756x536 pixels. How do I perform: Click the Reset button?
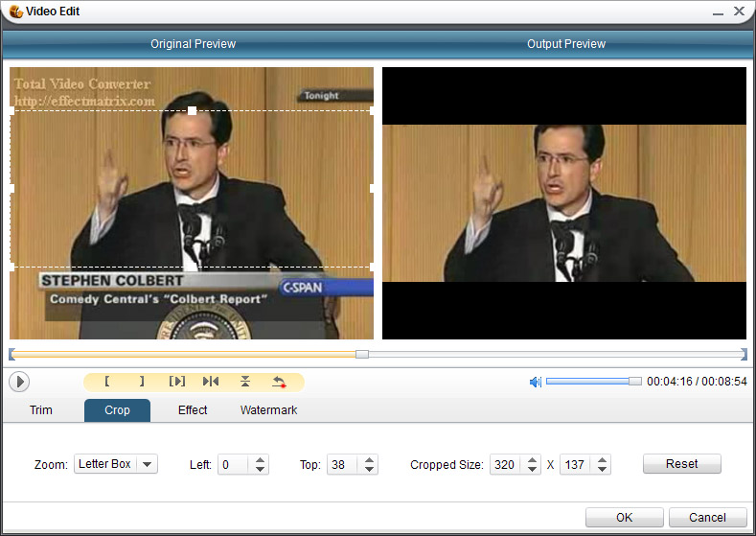682,464
